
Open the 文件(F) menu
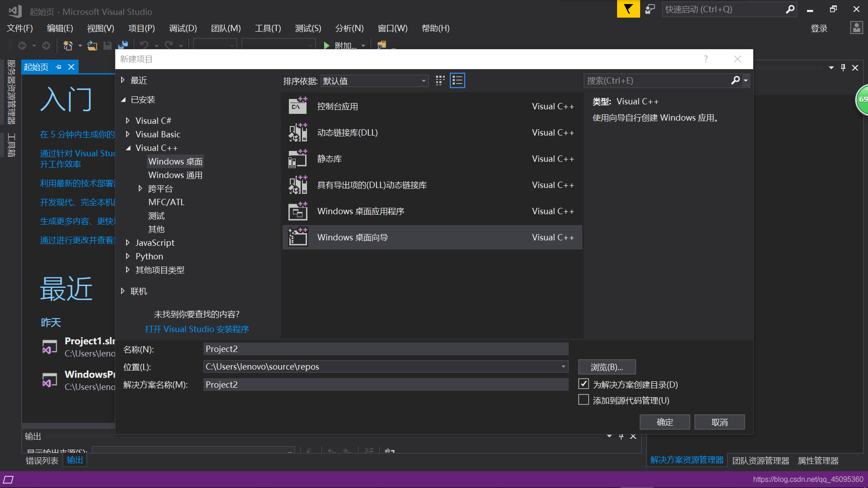[20, 28]
